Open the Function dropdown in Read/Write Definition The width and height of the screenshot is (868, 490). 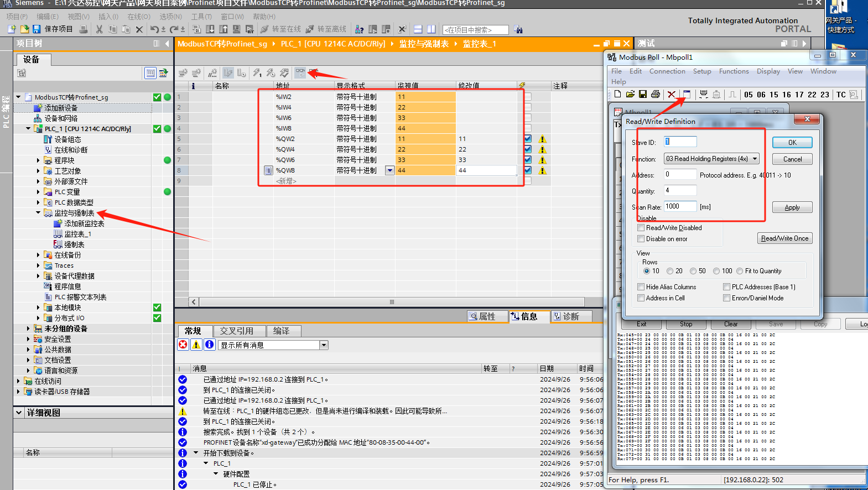tap(755, 159)
